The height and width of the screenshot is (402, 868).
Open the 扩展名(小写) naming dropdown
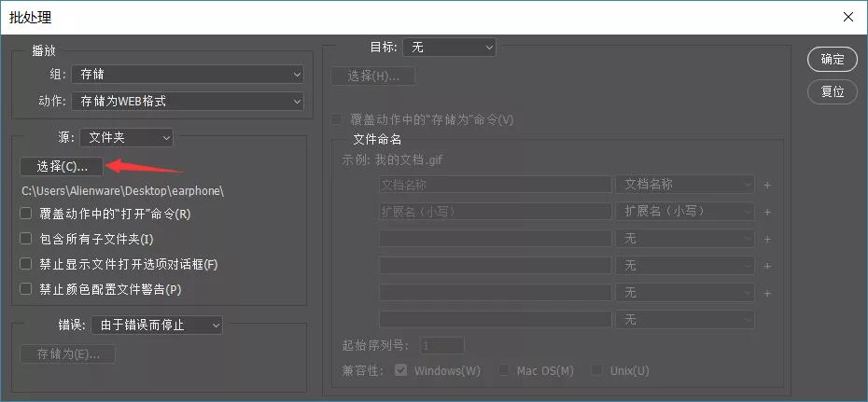pos(685,212)
